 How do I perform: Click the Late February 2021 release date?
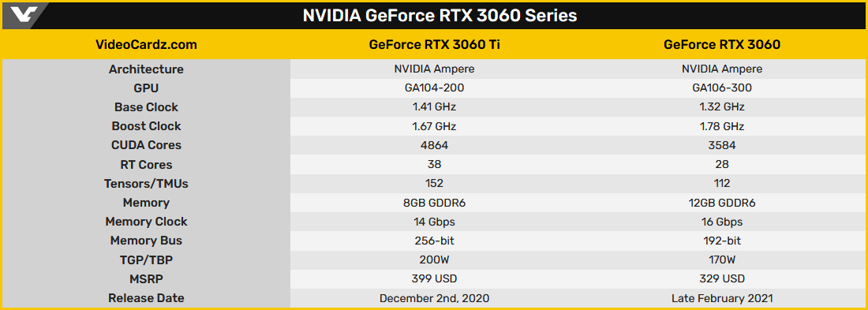[722, 298]
